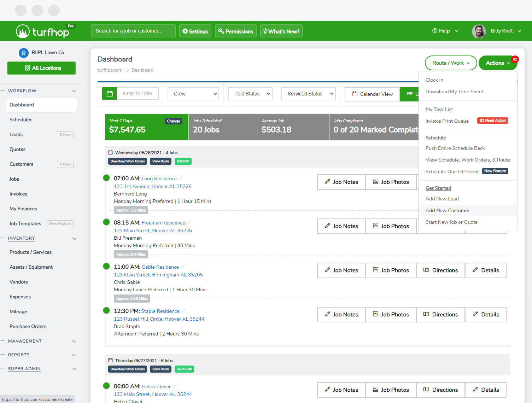Open Directions for Gable Residence job

(x=440, y=270)
